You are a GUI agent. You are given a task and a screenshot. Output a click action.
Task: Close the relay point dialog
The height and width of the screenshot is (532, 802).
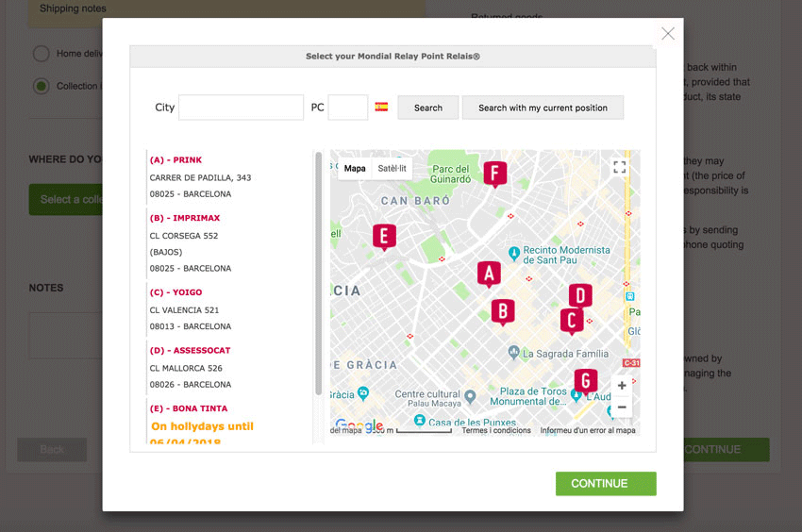667,34
